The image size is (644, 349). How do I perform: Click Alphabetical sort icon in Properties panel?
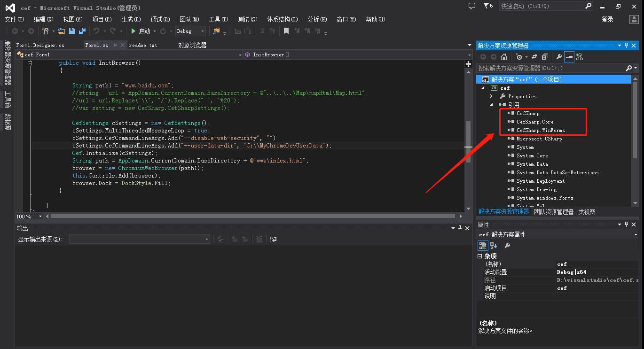[x=494, y=245]
